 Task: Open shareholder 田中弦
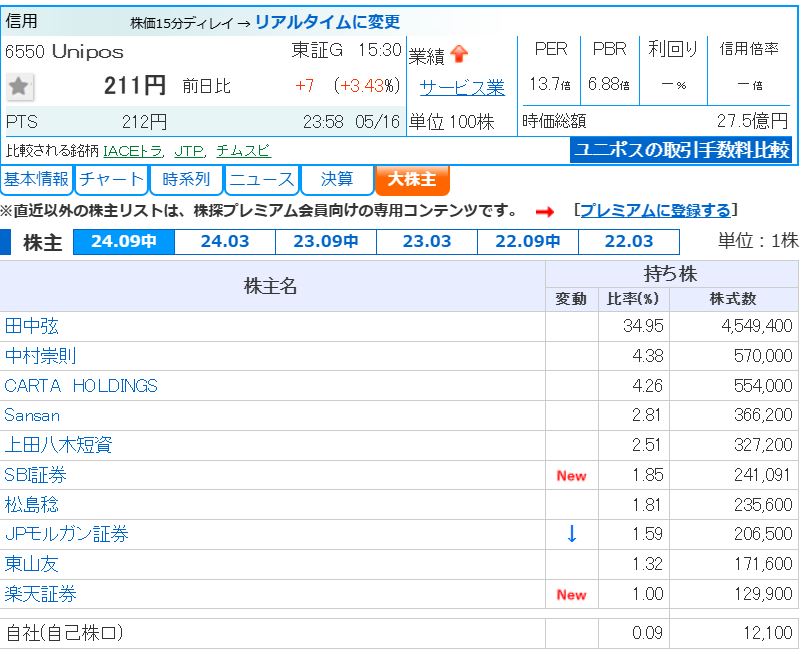pyautogui.click(x=31, y=326)
